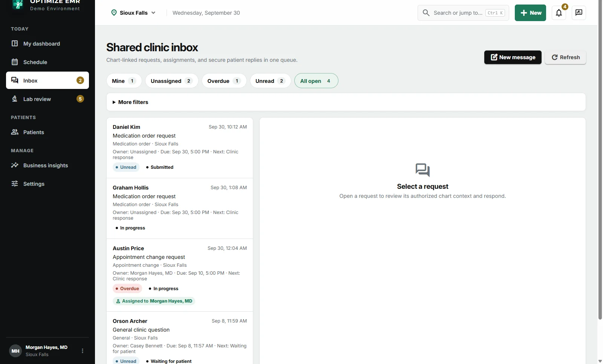Screen dimensions: 603x364
Task: Open Austin Price's appointment change request
Action: tap(180, 275)
